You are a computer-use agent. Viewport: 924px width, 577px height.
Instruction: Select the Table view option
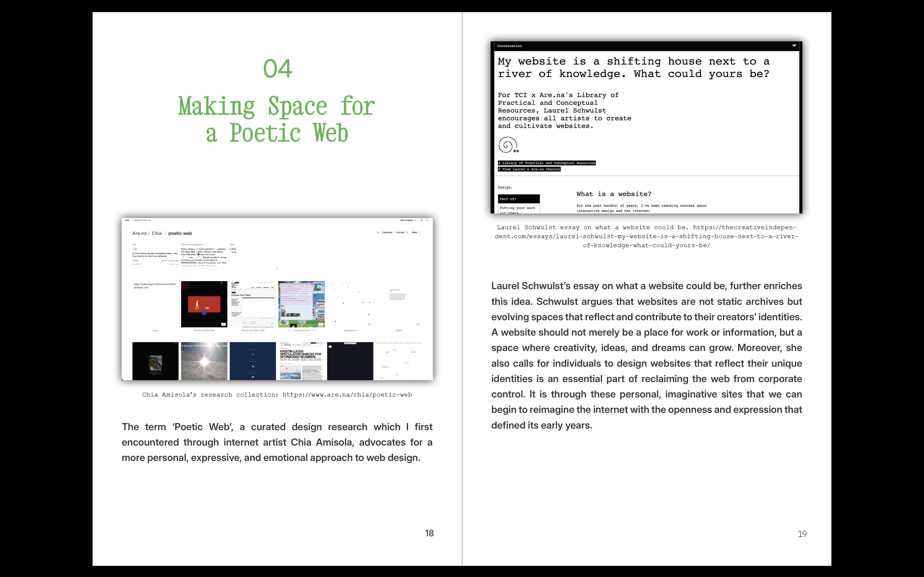pyautogui.click(x=234, y=252)
